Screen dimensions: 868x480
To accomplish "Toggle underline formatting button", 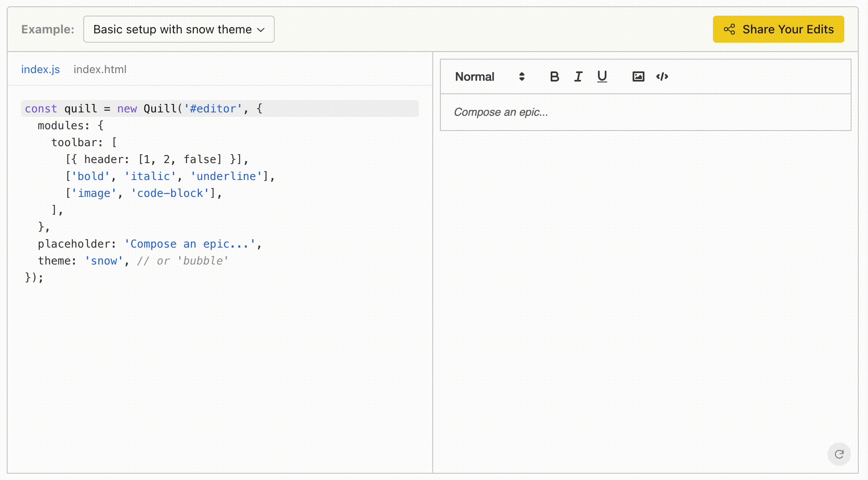I will pos(602,76).
